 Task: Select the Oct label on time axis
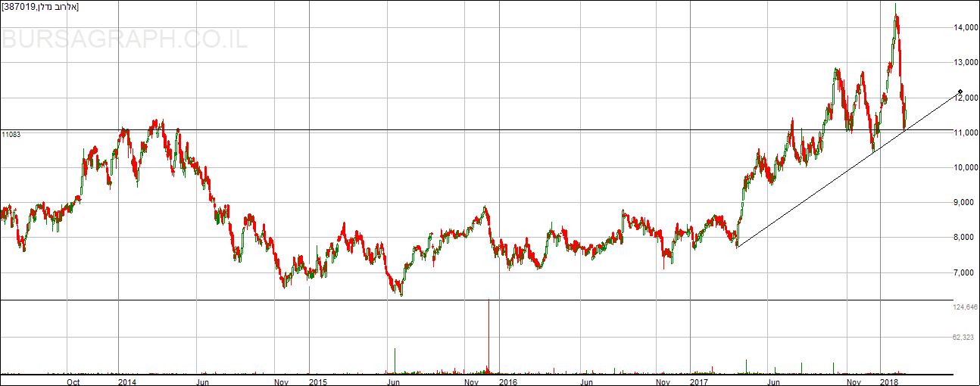pyautogui.click(x=73, y=381)
